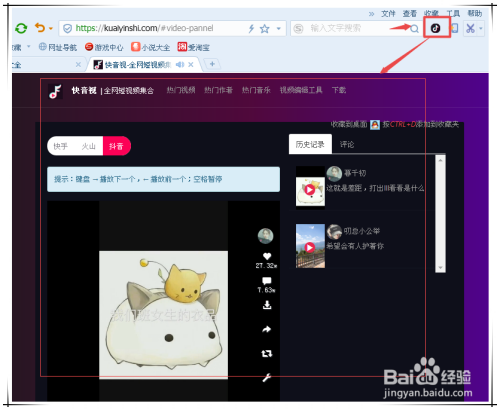Click the security shield icon in address bar
The width and height of the screenshot is (500, 410).
(x=67, y=29)
